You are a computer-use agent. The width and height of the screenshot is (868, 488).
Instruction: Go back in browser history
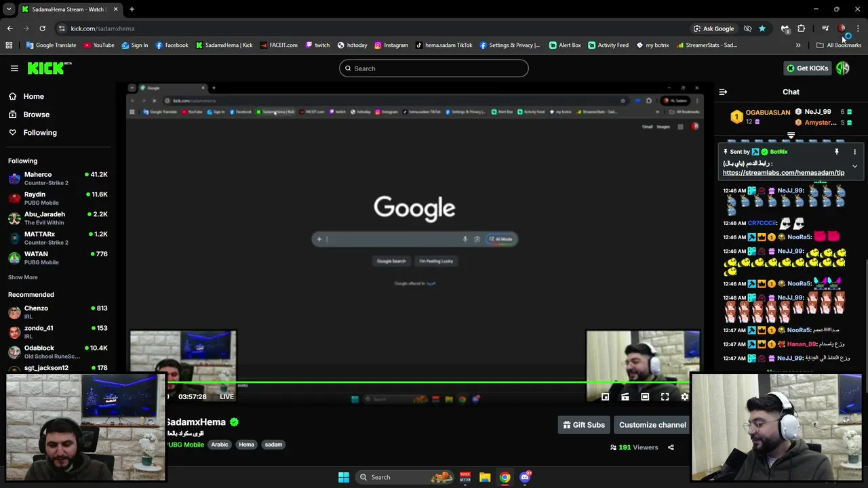(9, 28)
